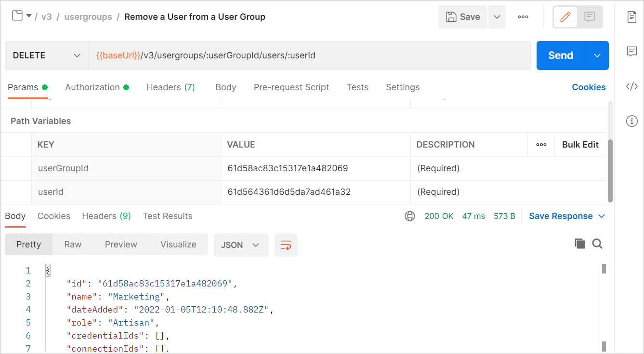
Task: View network information via the globe icon
Action: click(x=410, y=216)
